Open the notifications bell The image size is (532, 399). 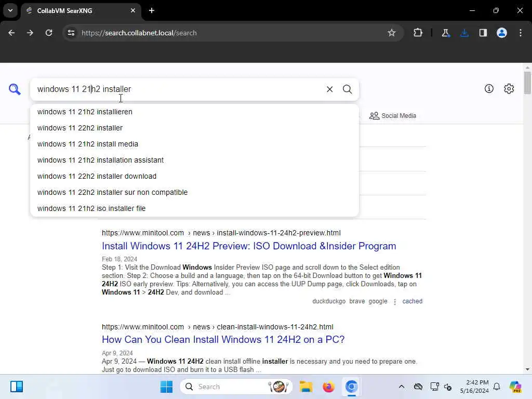click(497, 387)
